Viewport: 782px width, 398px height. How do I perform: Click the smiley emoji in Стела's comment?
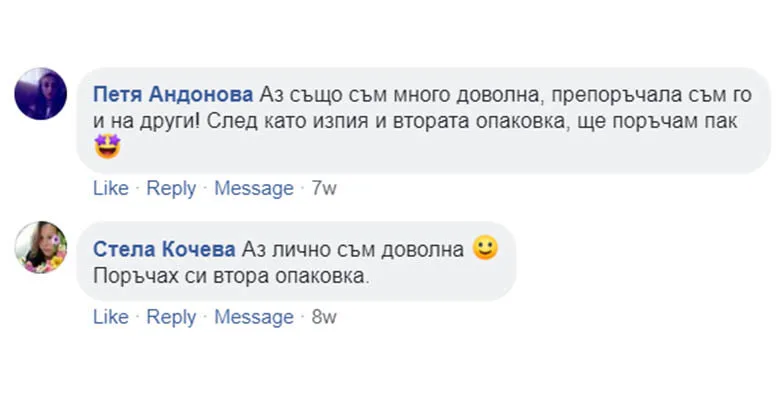[485, 247]
